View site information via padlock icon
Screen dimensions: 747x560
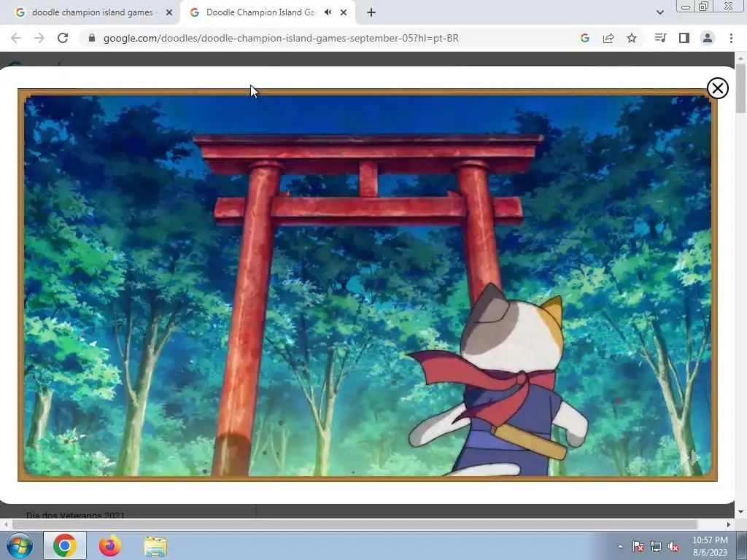[91, 38]
